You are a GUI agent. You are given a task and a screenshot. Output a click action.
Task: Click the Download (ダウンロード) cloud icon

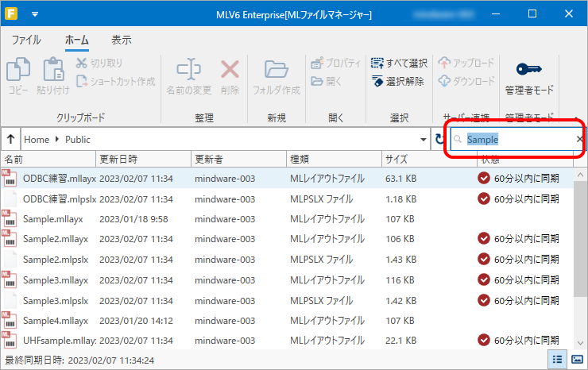(444, 81)
